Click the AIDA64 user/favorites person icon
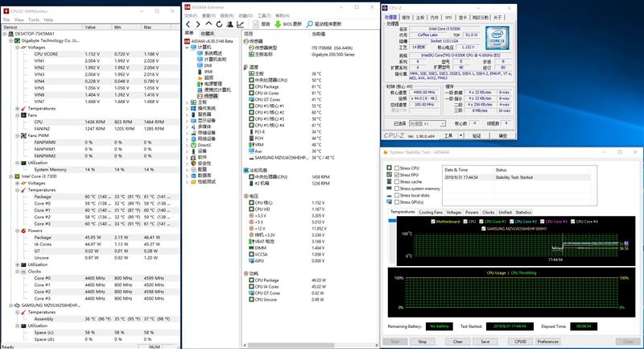This screenshot has width=644, height=349. pos(230,24)
